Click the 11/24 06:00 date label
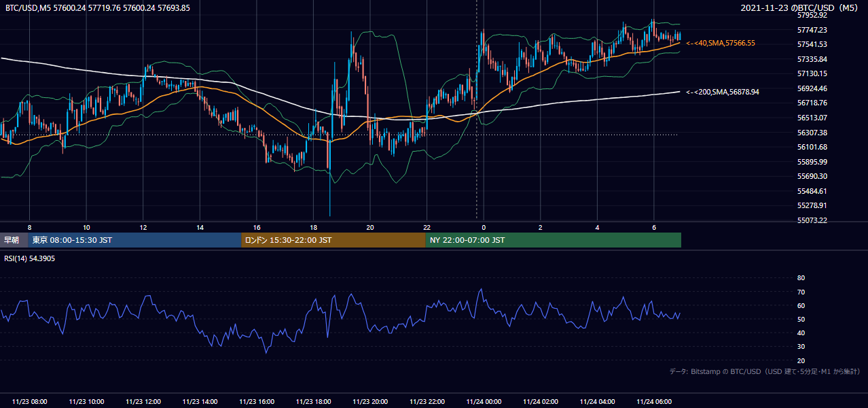This screenshot has width=868, height=408. 654,402
